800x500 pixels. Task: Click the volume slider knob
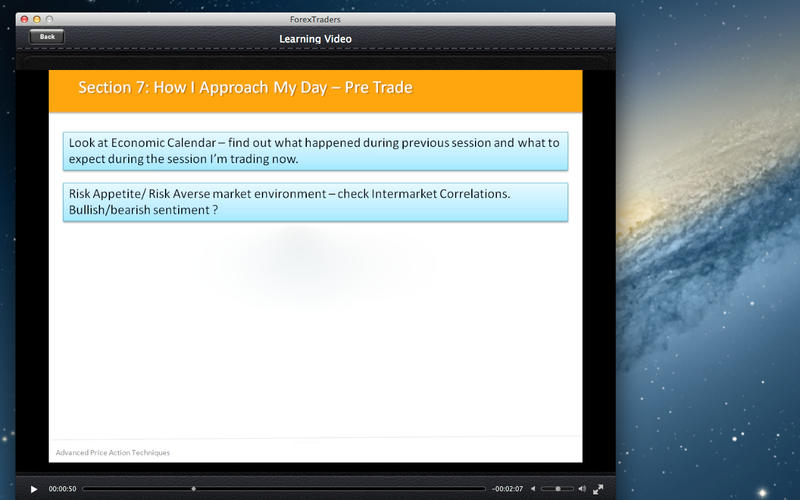pos(558,489)
